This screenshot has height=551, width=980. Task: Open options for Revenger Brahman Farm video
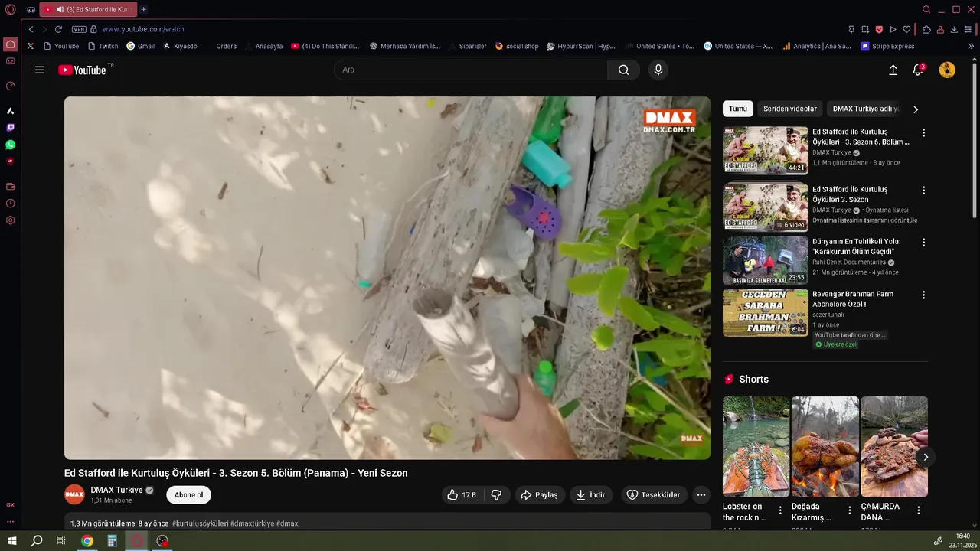tap(923, 295)
